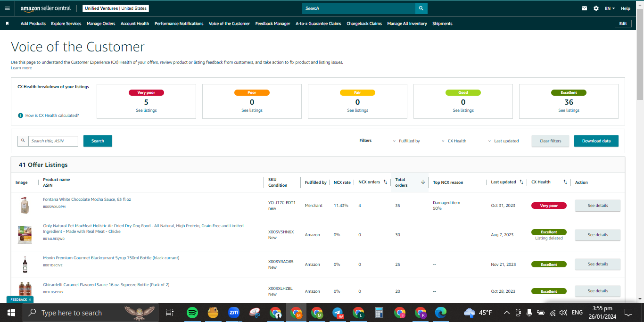Show hidden tray icons chevron
Screen dimensions: 644x322
[507, 313]
